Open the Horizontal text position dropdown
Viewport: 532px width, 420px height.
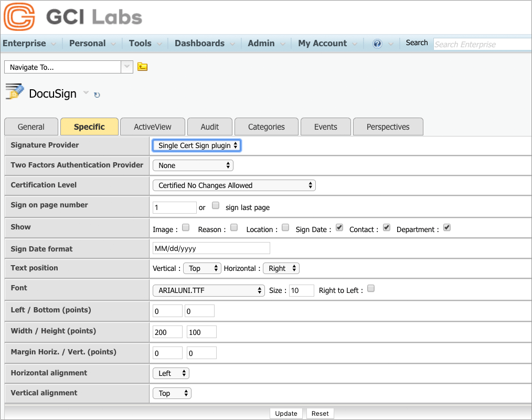pos(281,268)
